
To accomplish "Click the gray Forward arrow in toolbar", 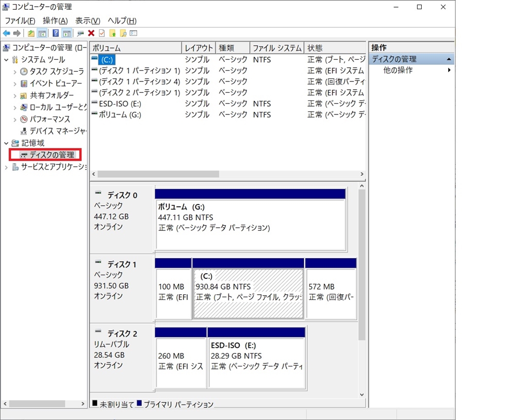I will pyautogui.click(x=17, y=33).
